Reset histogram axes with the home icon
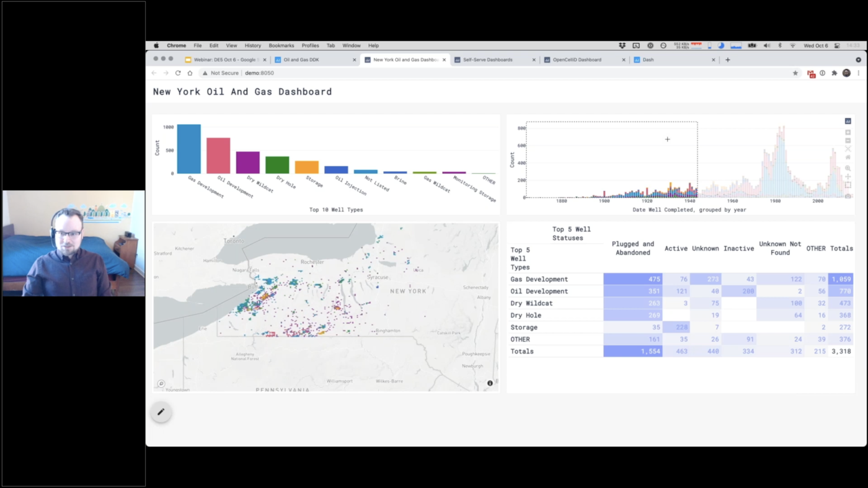The image size is (868, 488). pyautogui.click(x=848, y=157)
